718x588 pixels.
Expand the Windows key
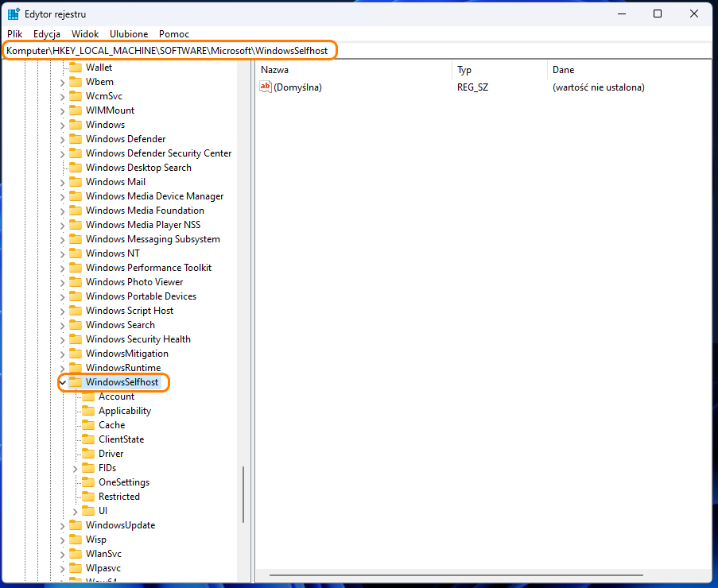62,125
